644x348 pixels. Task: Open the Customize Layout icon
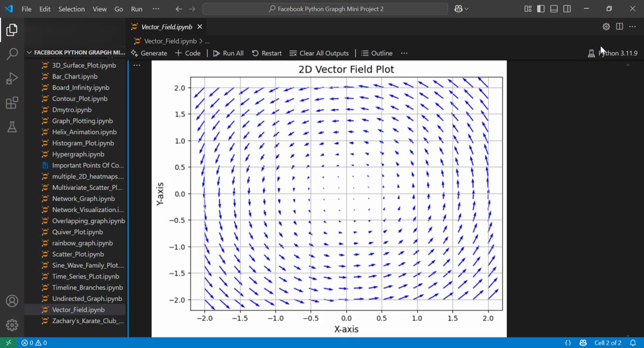(x=528, y=9)
